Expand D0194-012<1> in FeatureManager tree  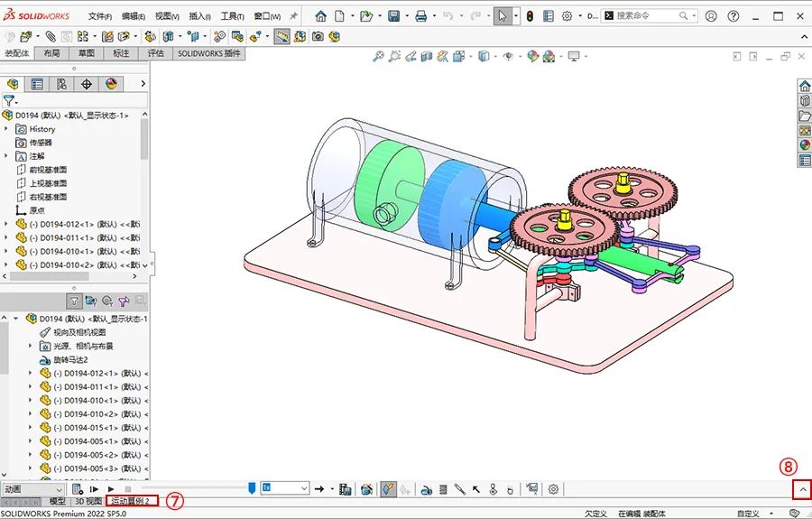(x=6, y=224)
